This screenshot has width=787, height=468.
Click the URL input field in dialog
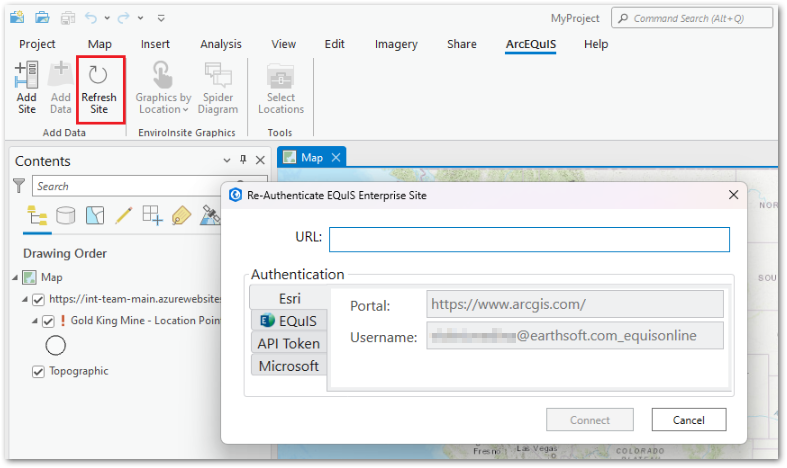point(529,240)
